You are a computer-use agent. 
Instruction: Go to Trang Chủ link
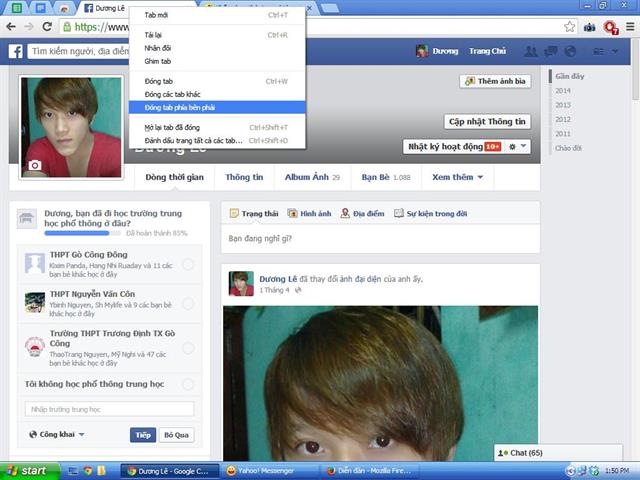pos(487,51)
